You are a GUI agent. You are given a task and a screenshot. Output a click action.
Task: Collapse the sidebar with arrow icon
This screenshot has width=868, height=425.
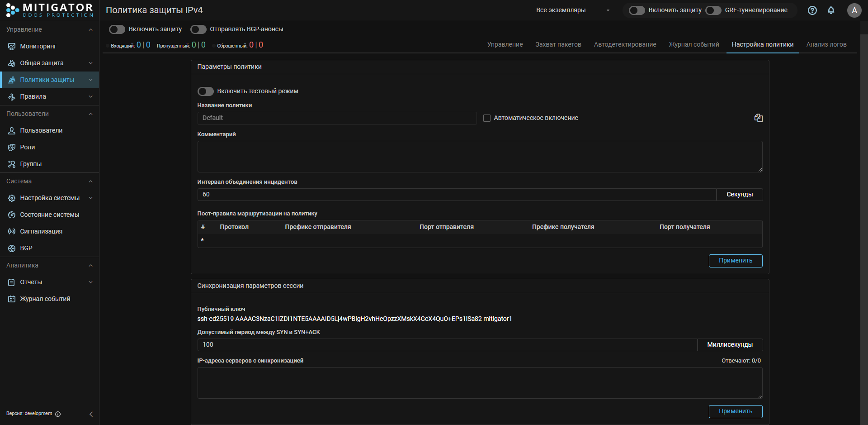click(x=91, y=414)
